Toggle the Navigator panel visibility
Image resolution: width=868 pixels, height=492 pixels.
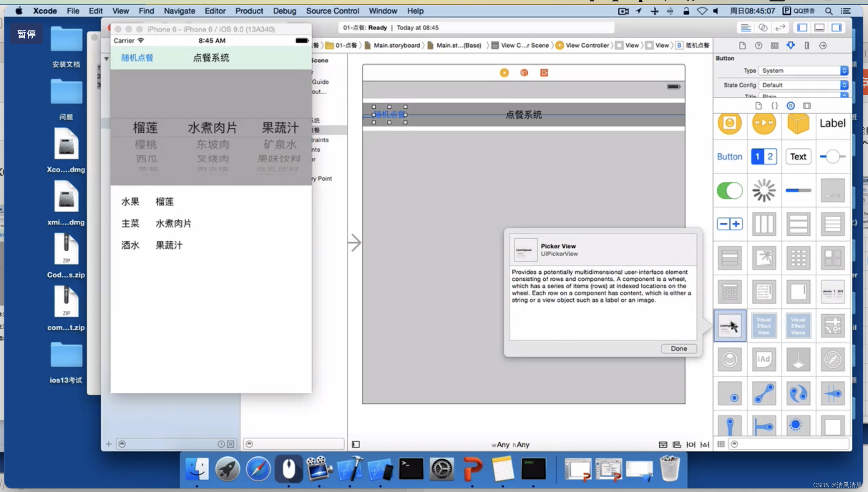[x=802, y=28]
